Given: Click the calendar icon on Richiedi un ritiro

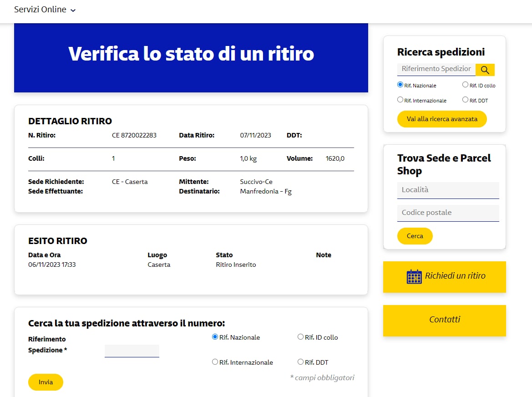Looking at the screenshot, I should 414,276.
